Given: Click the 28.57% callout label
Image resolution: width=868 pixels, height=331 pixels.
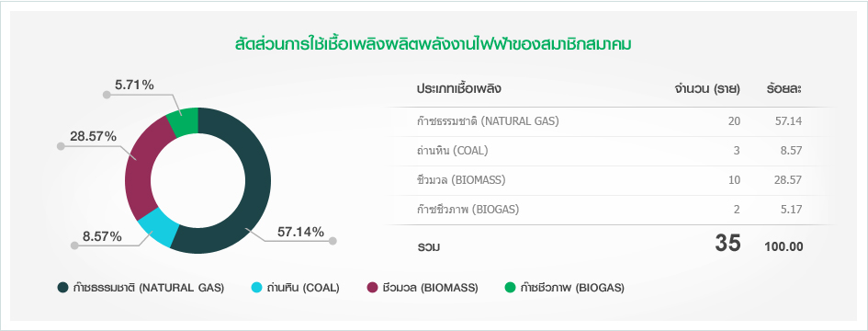Looking at the screenshot, I should (93, 136).
